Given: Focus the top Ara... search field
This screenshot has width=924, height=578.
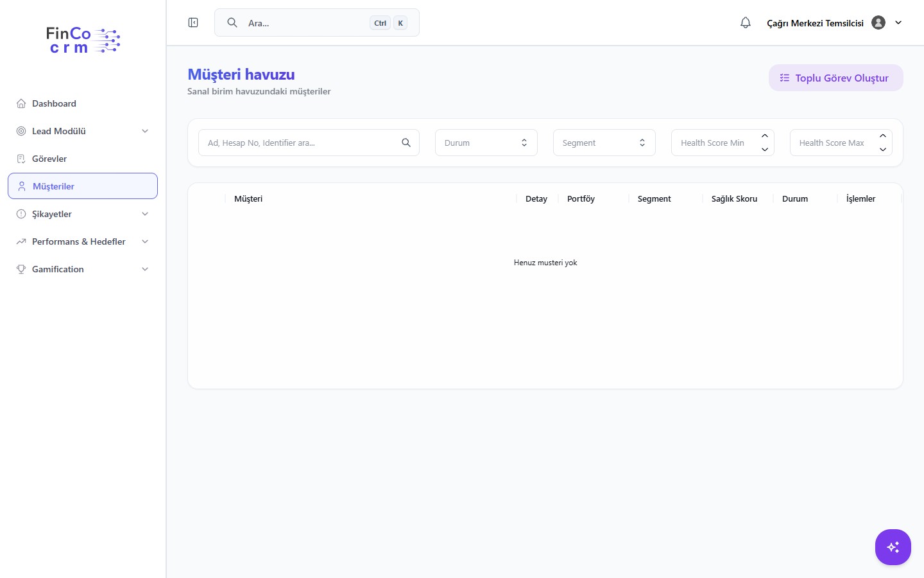Looking at the screenshot, I should pos(317,22).
